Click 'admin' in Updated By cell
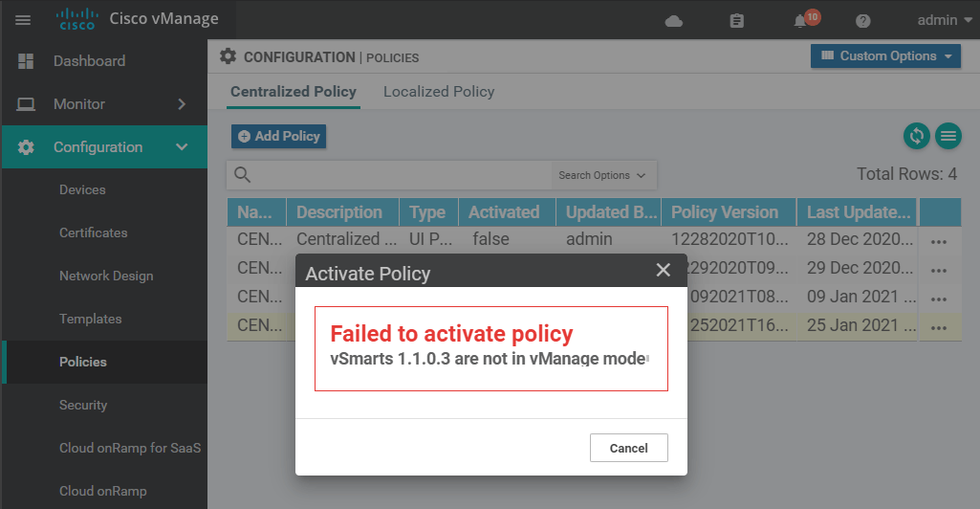The image size is (980, 509). 589,239
